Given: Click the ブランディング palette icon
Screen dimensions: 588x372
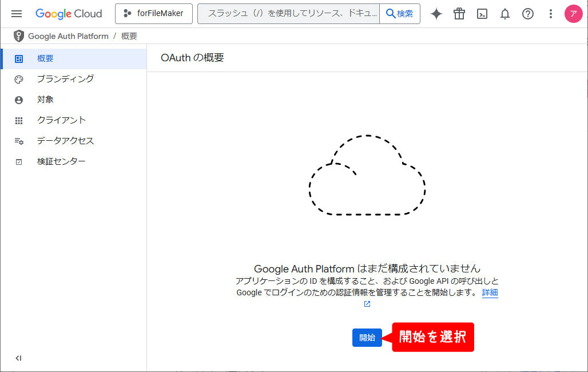Looking at the screenshot, I should coord(19,80).
